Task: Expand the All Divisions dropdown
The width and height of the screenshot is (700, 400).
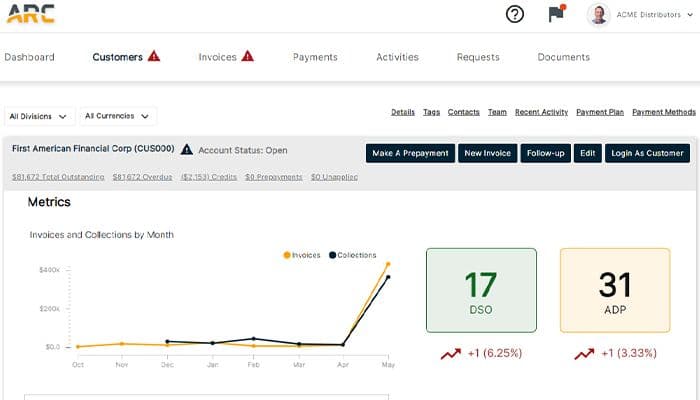Action: 39,116
